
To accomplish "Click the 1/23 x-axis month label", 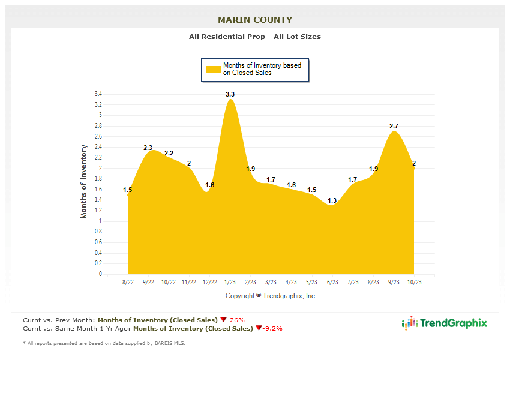I will [x=230, y=282].
